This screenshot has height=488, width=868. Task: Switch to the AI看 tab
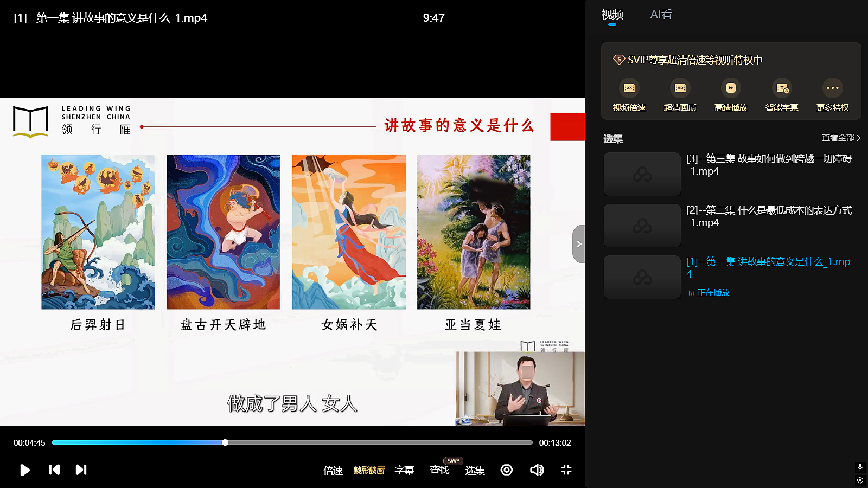click(x=661, y=15)
